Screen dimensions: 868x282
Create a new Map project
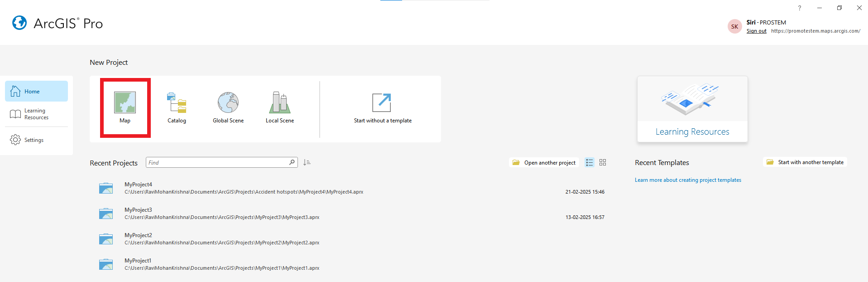pyautogui.click(x=125, y=108)
